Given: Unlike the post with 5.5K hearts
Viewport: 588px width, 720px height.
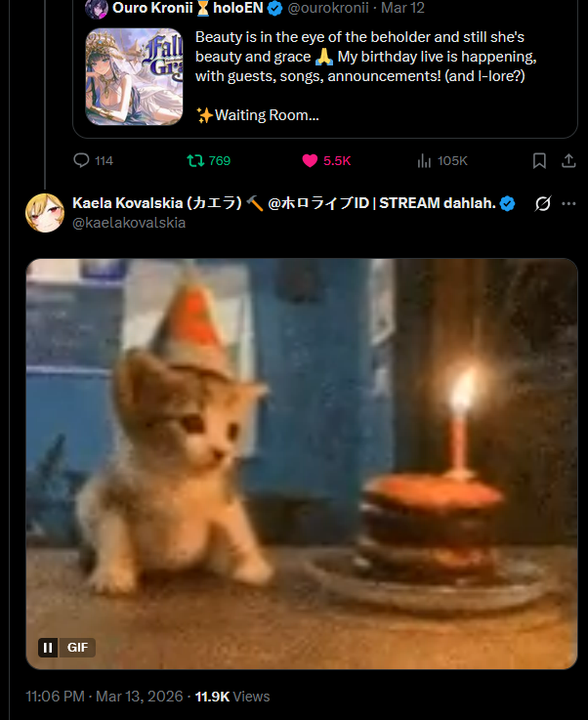Looking at the screenshot, I should (310, 161).
